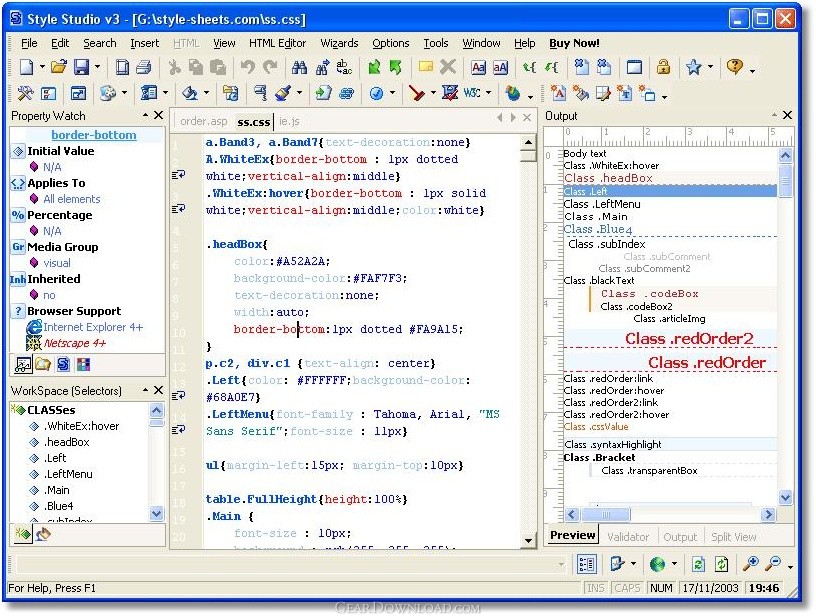The image size is (816, 616).
Task: Open the Insert menu
Action: point(145,43)
